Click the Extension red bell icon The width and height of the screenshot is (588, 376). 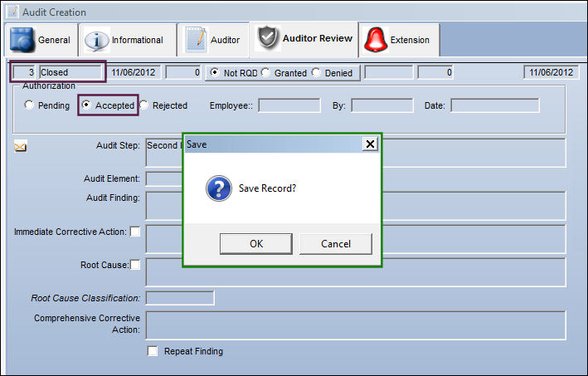[x=376, y=39]
